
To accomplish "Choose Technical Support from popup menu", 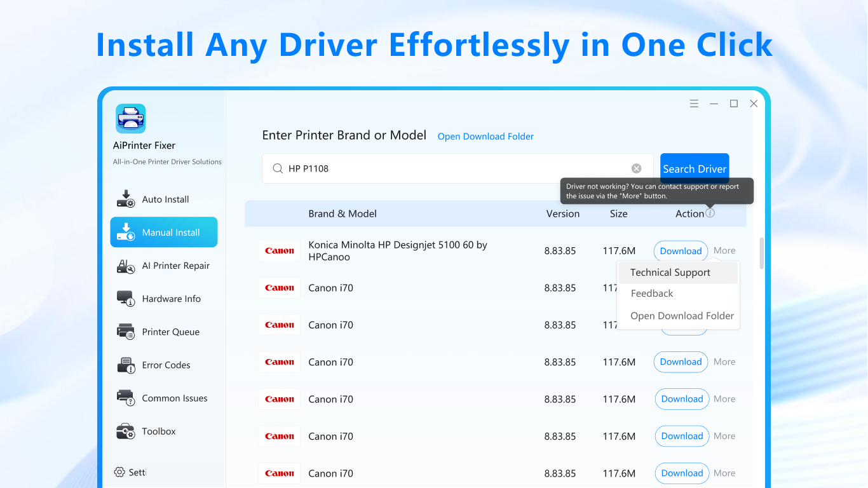I will 678,273.
